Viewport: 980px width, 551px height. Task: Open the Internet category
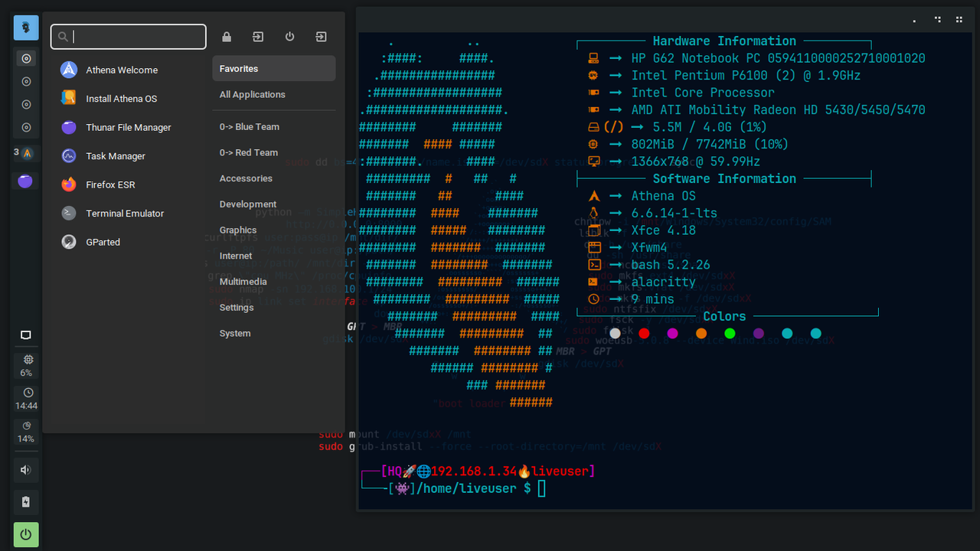274,256
